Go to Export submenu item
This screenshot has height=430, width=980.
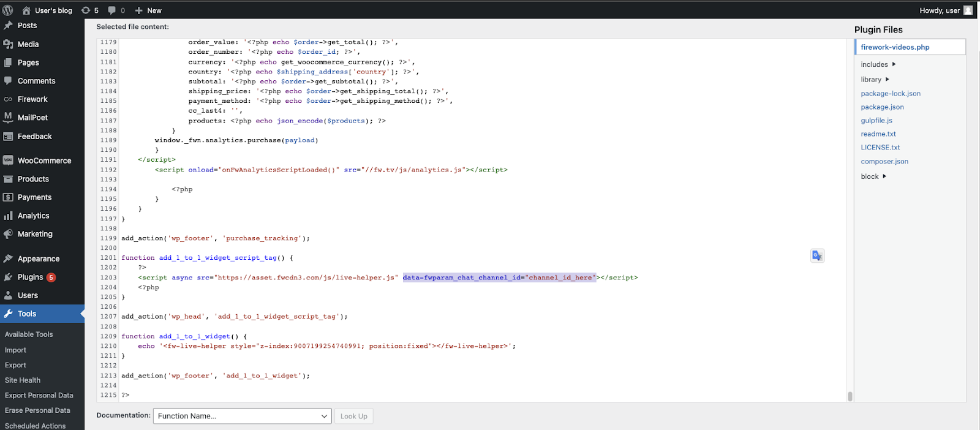[x=15, y=365]
